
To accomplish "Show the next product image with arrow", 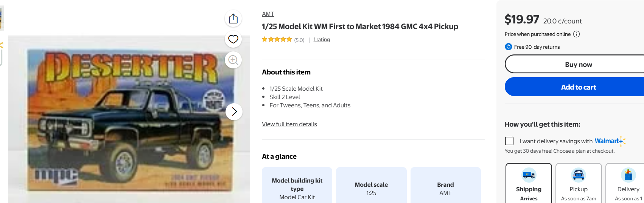I will [234, 112].
